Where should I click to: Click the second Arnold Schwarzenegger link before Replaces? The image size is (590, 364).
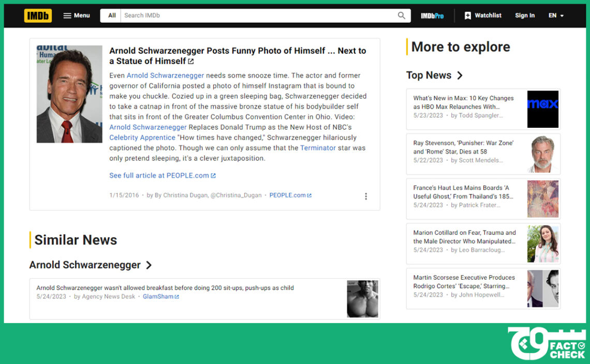pos(148,127)
